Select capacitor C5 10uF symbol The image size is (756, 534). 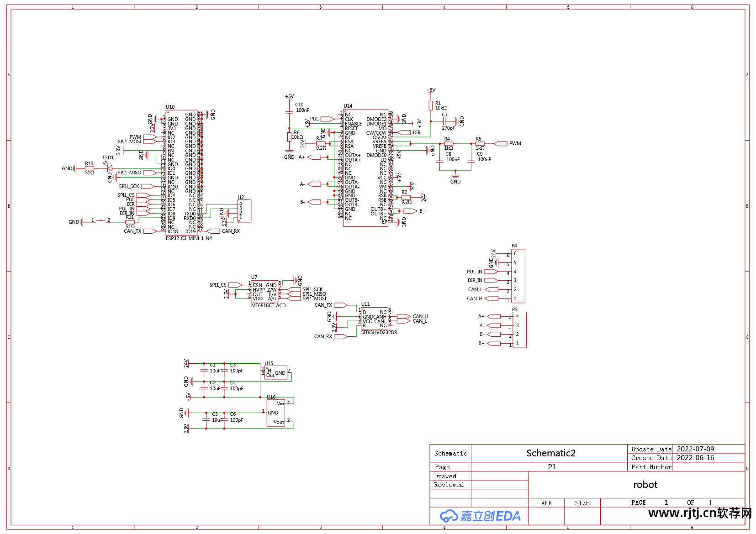point(206,419)
